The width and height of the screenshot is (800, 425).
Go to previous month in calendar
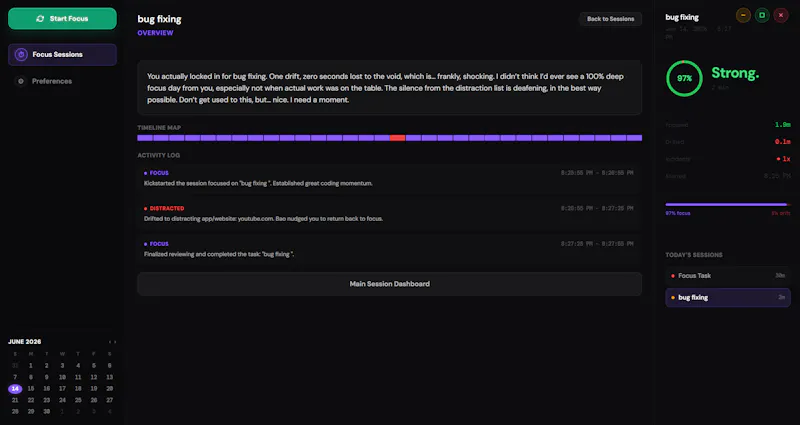pos(110,342)
